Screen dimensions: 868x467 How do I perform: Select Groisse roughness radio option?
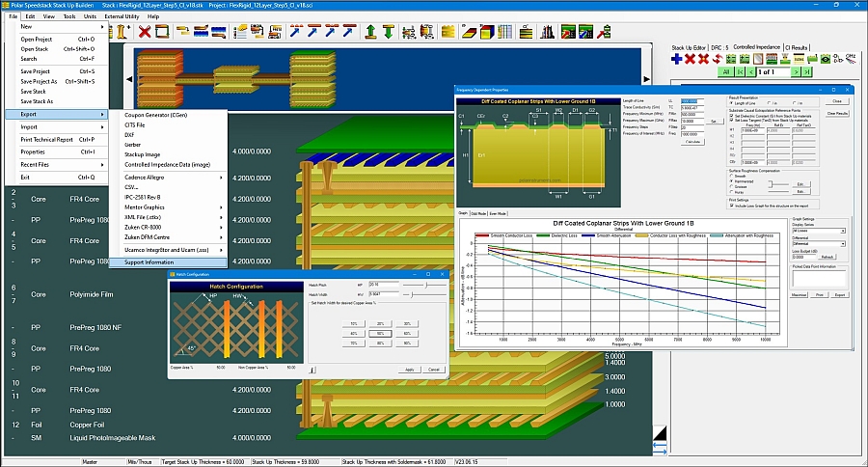731,186
